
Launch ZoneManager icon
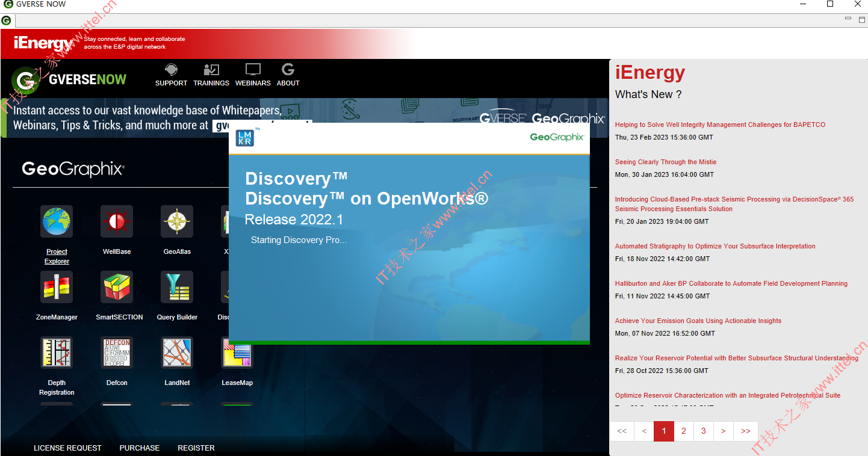point(57,287)
